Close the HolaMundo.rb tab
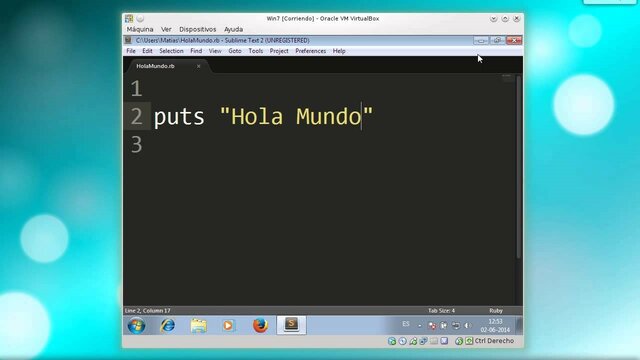The height and width of the screenshot is (360, 640). click(x=198, y=66)
